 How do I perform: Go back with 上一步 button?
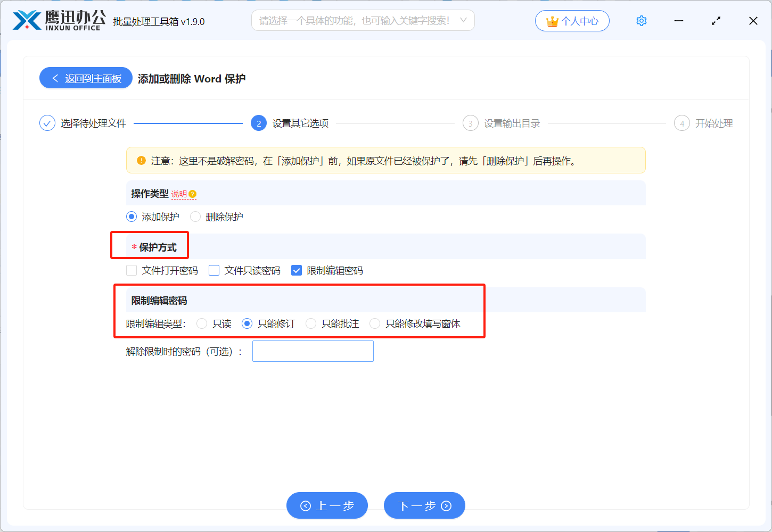327,505
